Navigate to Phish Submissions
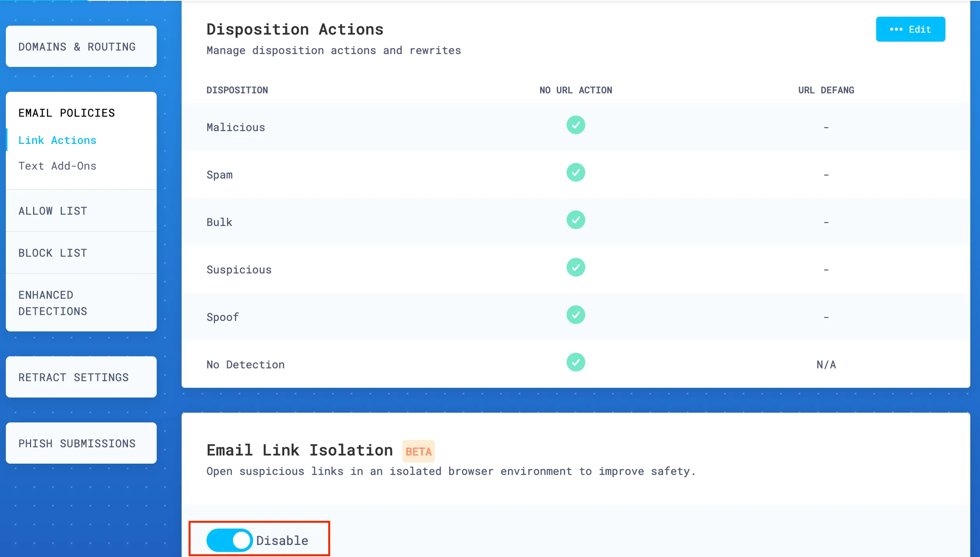The width and height of the screenshot is (980, 557). [77, 443]
